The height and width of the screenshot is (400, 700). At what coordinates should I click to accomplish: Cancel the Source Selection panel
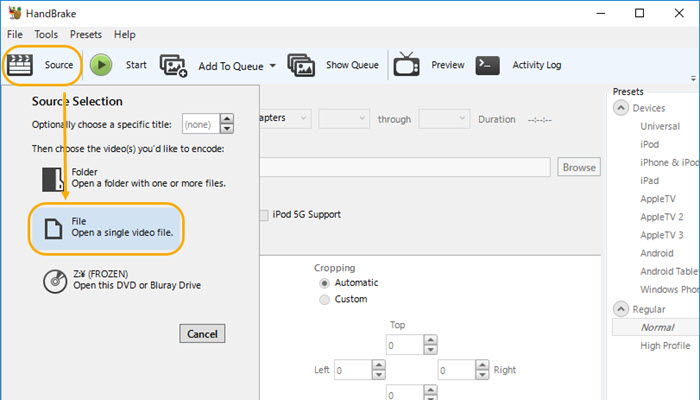point(202,333)
